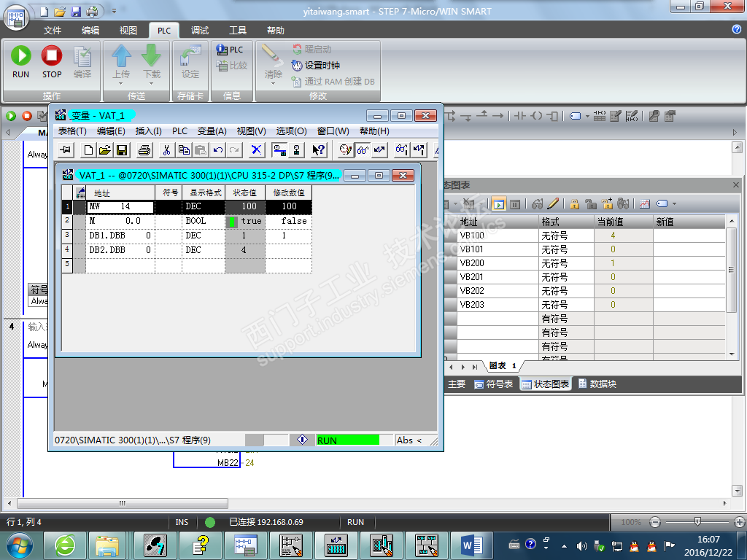Click the pause chart icon in status chart toolbar
The image size is (747, 560).
pos(515,204)
